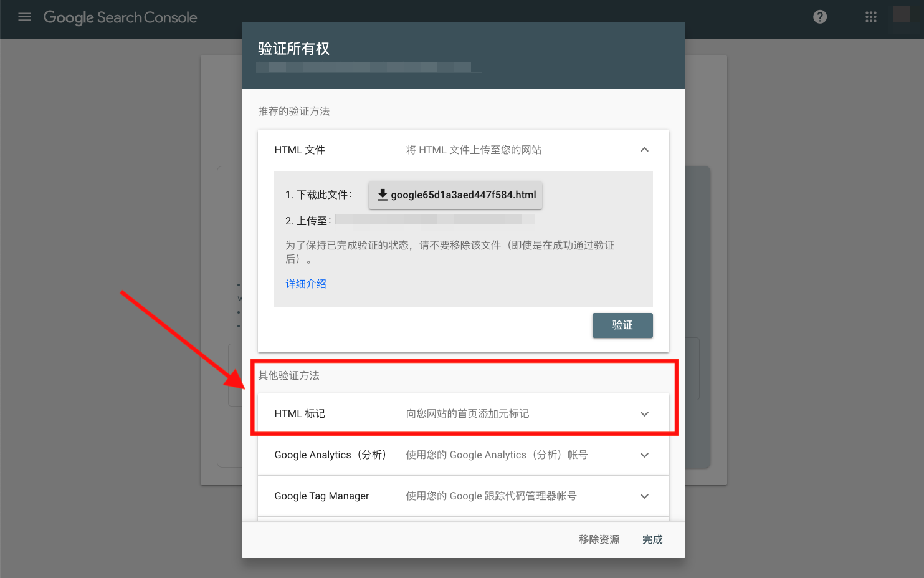The height and width of the screenshot is (578, 924).
Task: Open the help question mark icon
Action: tap(820, 17)
